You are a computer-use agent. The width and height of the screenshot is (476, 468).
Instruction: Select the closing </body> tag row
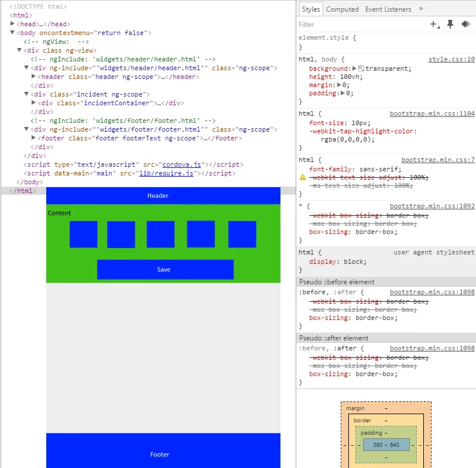coord(30,182)
